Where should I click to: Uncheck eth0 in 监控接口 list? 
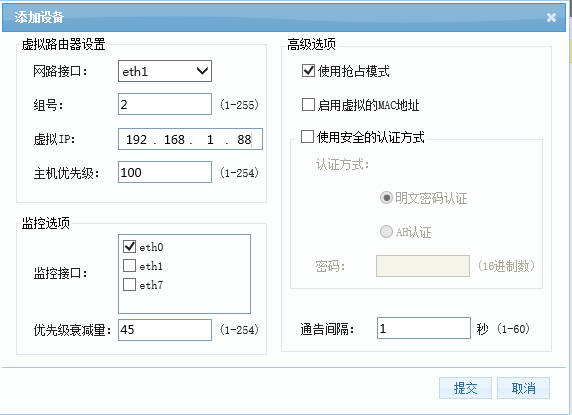pyautogui.click(x=130, y=247)
